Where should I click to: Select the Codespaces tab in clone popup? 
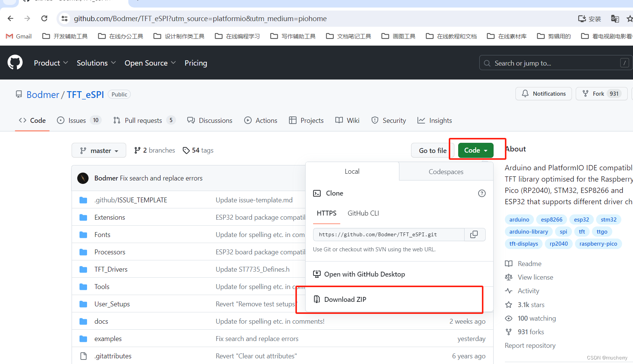tap(446, 171)
